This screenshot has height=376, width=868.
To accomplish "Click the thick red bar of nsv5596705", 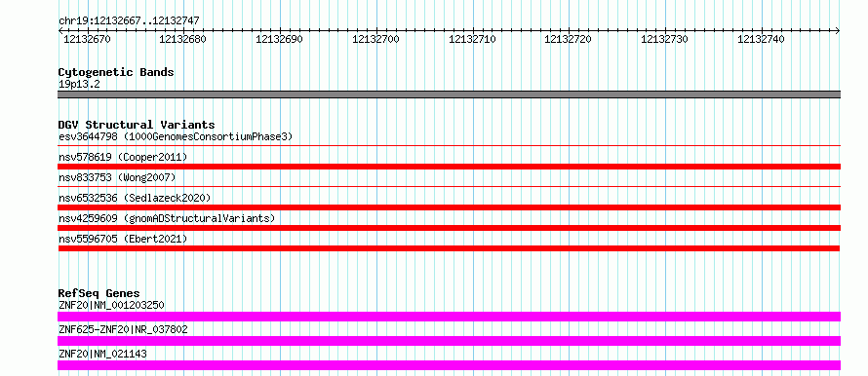I will coord(449,248).
